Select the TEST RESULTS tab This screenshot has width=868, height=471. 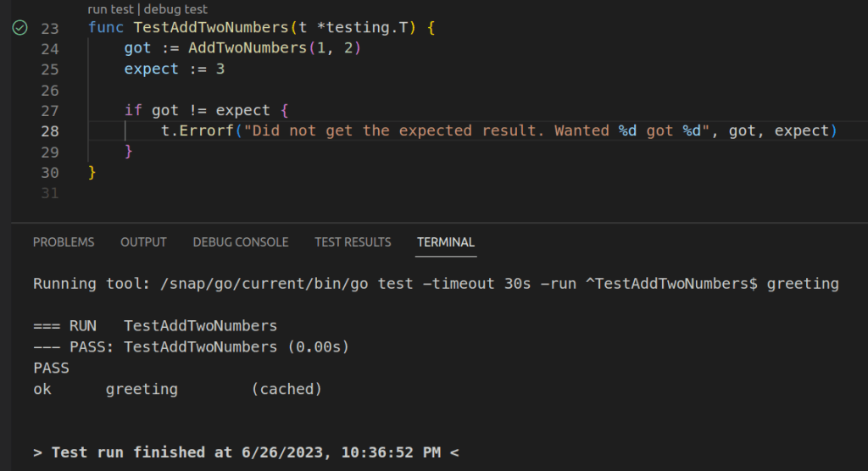coord(353,242)
